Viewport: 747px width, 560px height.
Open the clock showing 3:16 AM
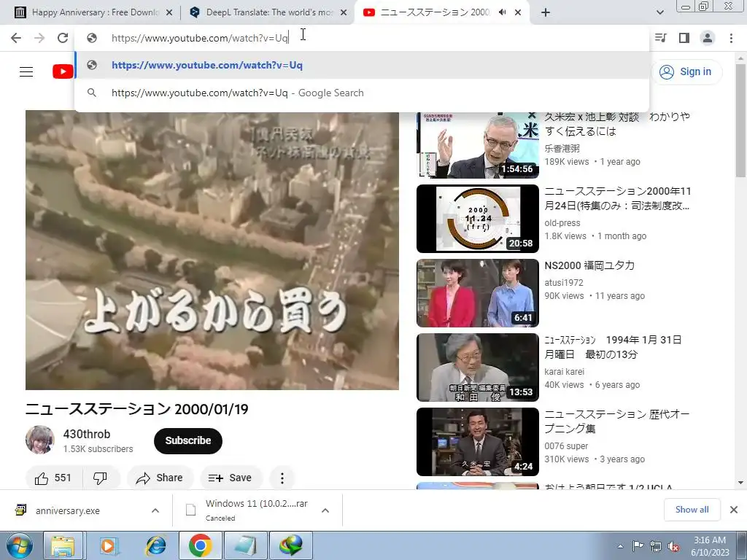pos(710,546)
